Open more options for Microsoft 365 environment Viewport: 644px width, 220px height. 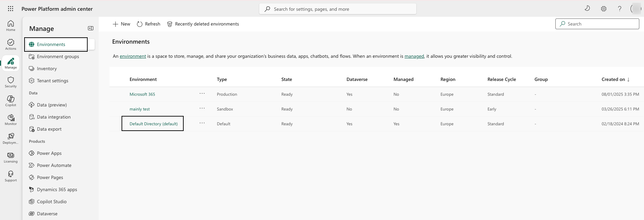tap(202, 94)
